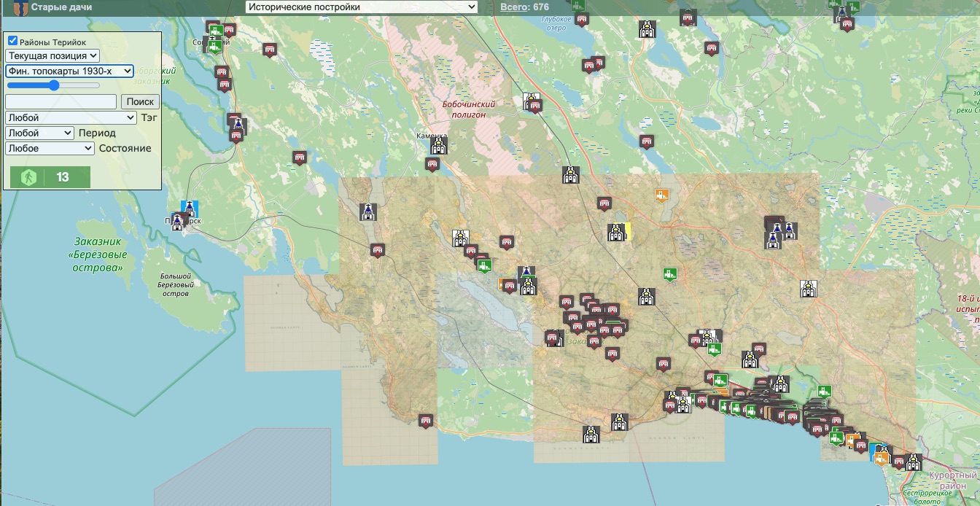Click orange building marker on historical map overlay
This screenshot has width=980, height=506.
(x=662, y=195)
